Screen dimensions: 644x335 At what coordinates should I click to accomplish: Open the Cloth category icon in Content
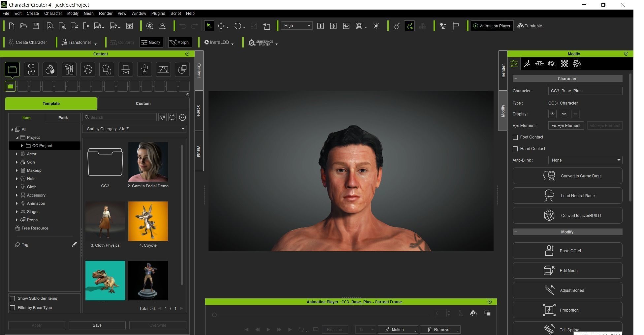[107, 70]
